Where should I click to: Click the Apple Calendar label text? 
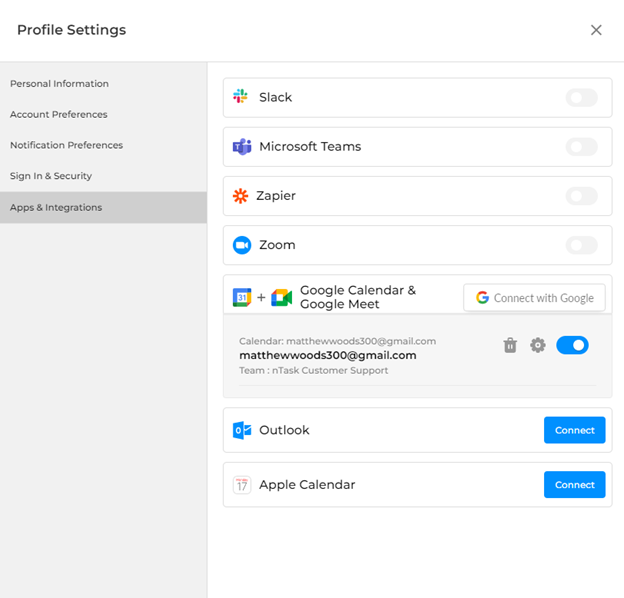pos(307,485)
